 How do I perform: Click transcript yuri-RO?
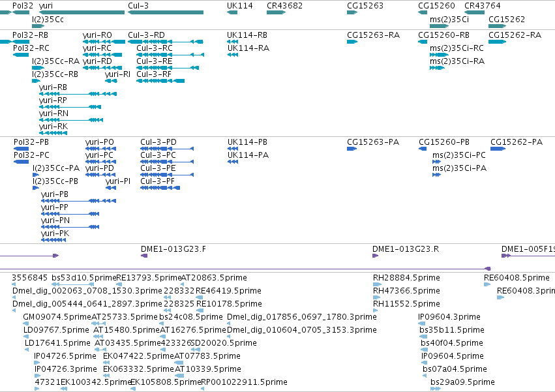coord(104,42)
